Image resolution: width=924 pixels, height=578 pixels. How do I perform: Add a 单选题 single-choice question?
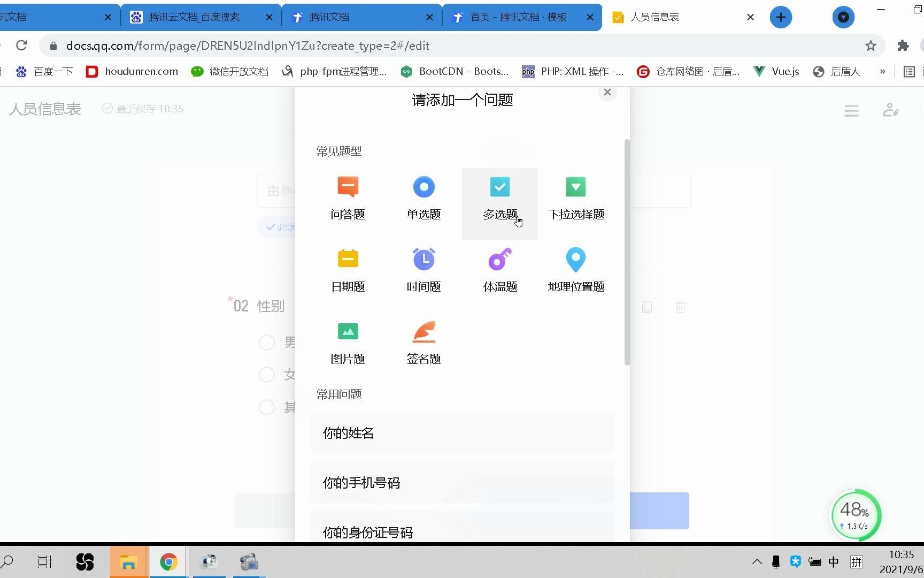click(x=423, y=199)
